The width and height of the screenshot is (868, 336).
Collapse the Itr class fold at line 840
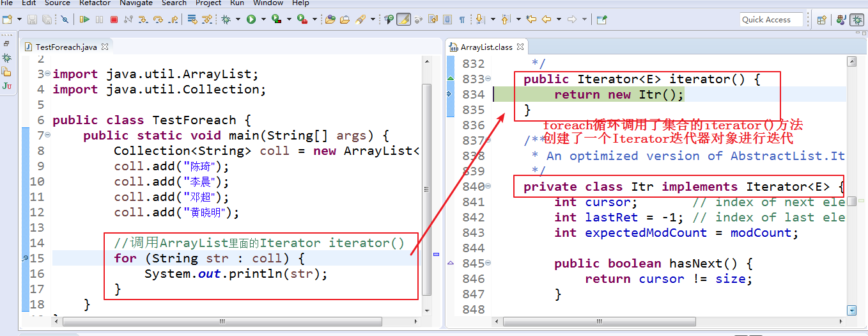click(x=488, y=187)
